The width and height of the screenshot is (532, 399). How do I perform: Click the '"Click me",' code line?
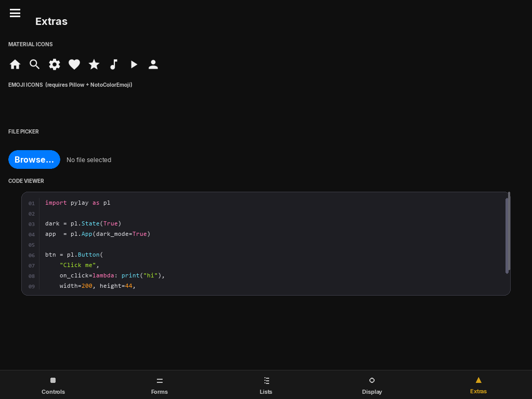click(x=79, y=265)
